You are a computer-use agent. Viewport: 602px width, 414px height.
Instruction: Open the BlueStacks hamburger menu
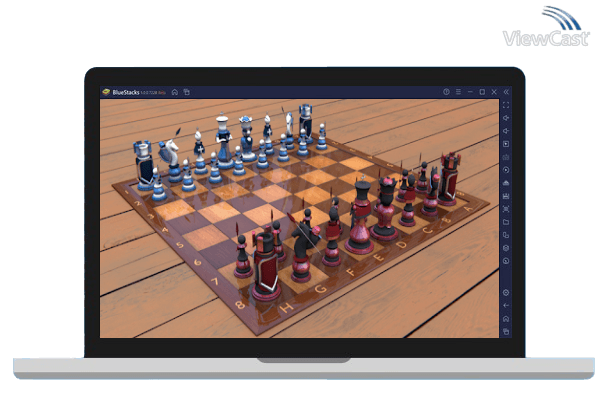click(458, 92)
